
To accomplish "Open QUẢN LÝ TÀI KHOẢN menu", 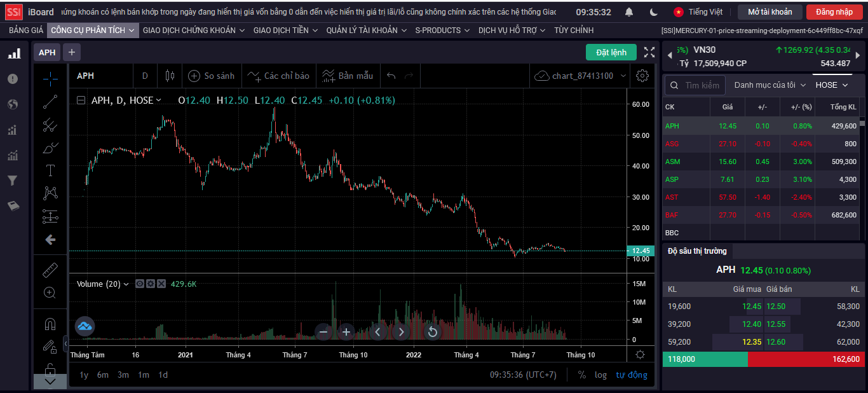I will pos(367,30).
